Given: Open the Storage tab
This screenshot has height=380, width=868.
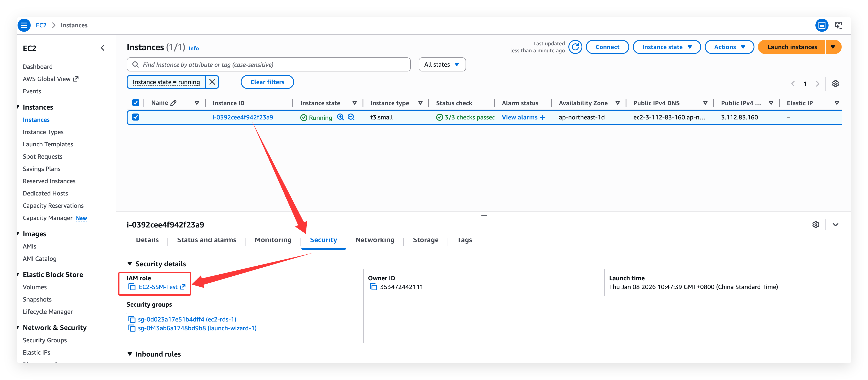Looking at the screenshot, I should (426, 240).
